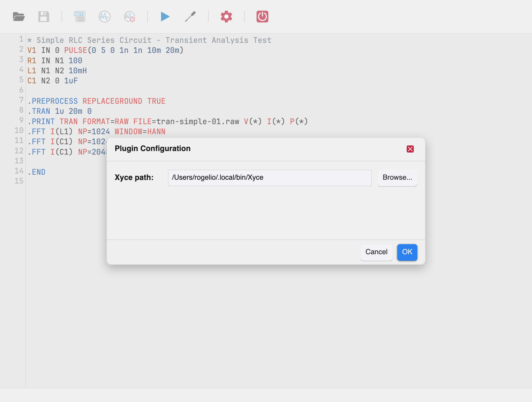Click the ".FFT I(L1) NP=1024 WINDOW=HANN" line
Image resolution: width=532 pixels, height=402 pixels.
pos(96,132)
